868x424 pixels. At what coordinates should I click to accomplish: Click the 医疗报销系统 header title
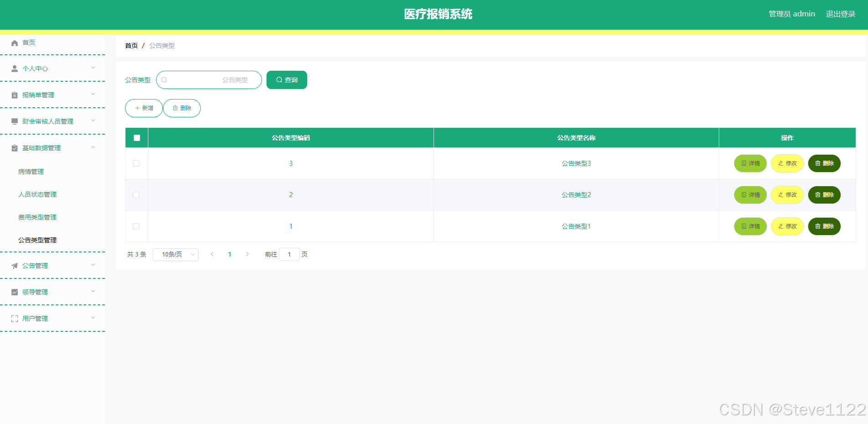pos(438,14)
